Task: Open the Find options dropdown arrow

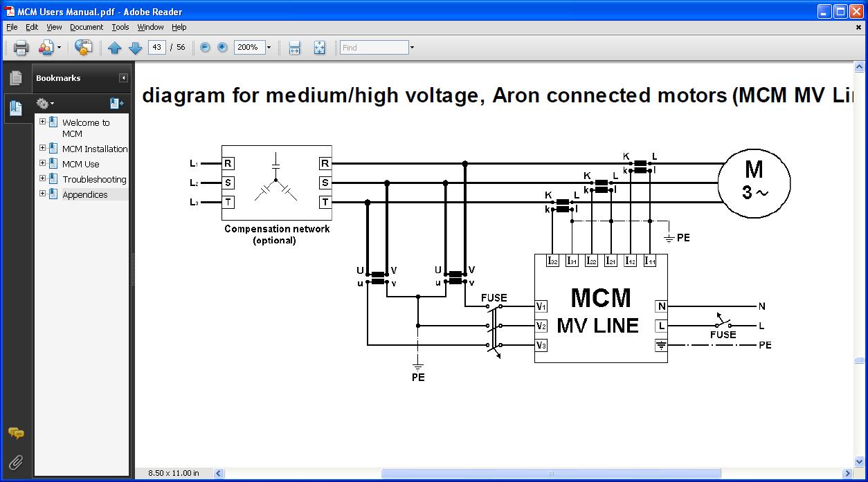Action: click(x=412, y=48)
